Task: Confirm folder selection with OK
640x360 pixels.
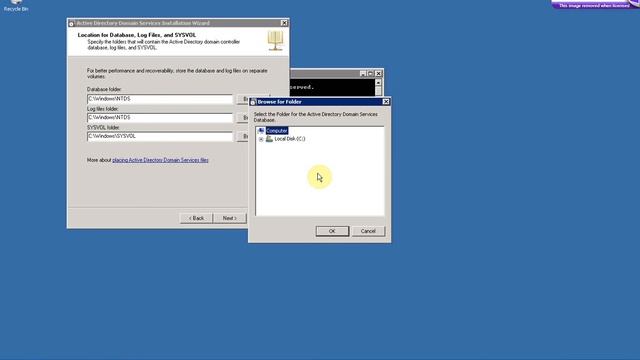Action: 332,231
